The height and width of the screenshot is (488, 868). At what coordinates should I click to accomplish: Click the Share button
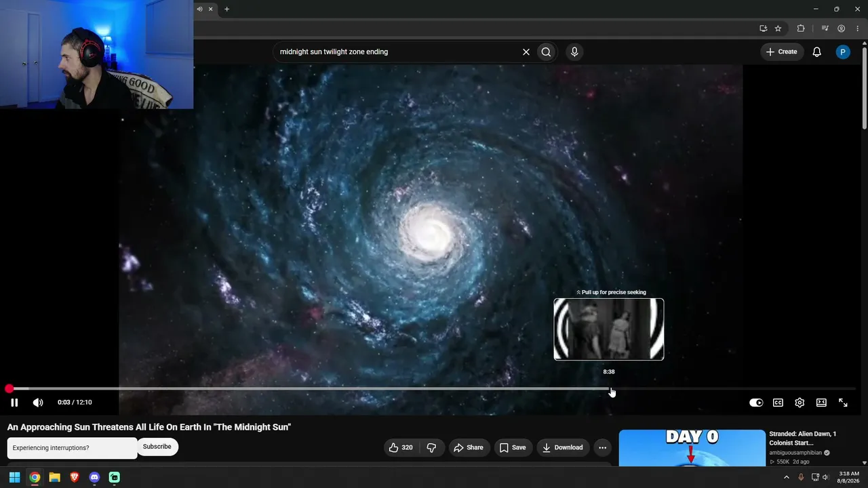(469, 447)
